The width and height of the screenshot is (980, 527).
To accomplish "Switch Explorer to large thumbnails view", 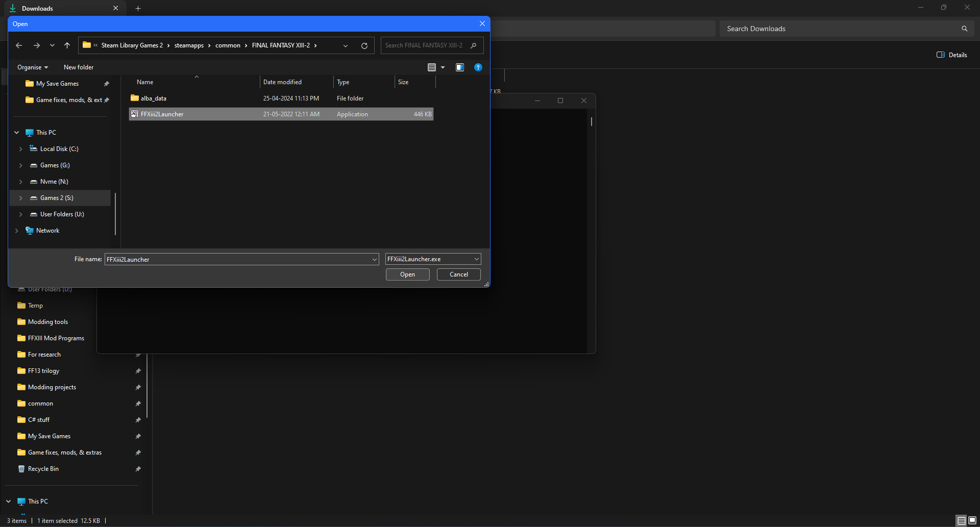I will pos(972,521).
